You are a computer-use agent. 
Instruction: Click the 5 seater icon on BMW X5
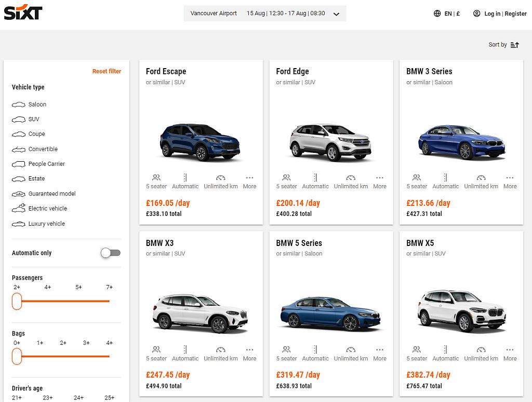(x=417, y=350)
